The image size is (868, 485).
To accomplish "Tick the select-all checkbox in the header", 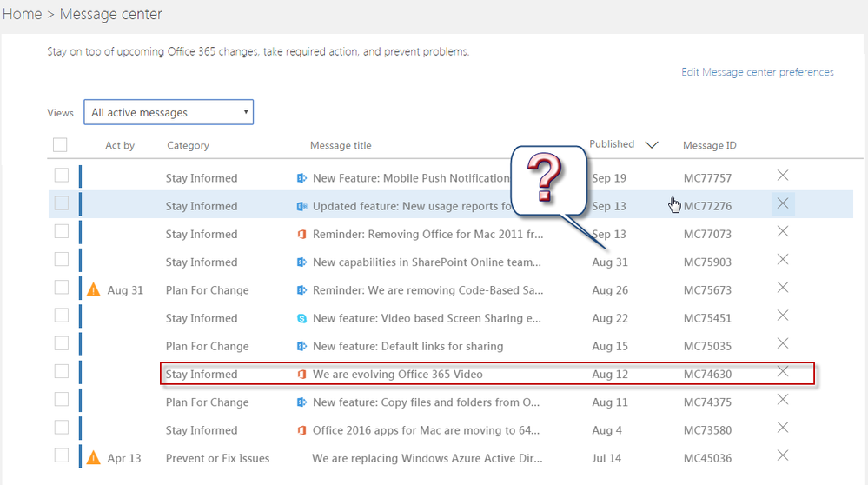I will 60,145.
